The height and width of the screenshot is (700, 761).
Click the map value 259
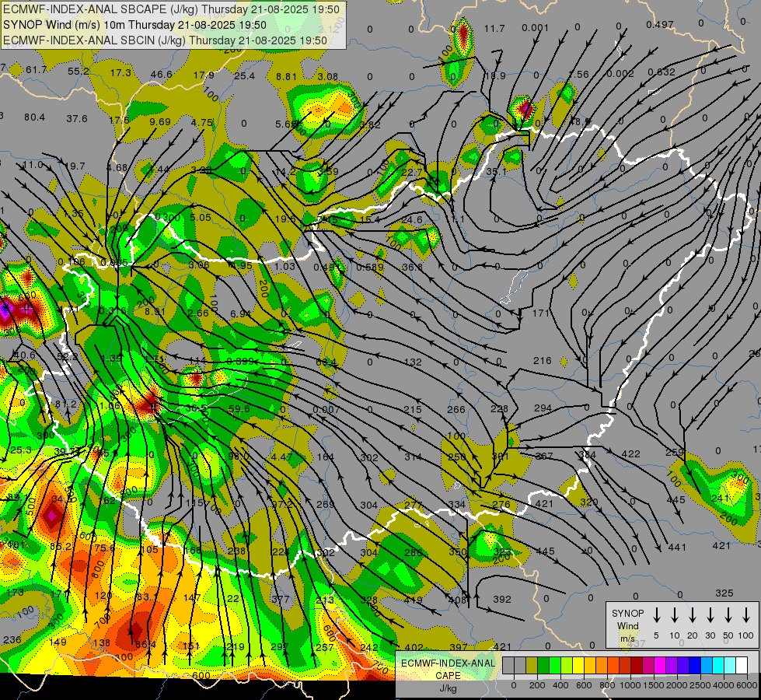pyautogui.click(x=675, y=452)
